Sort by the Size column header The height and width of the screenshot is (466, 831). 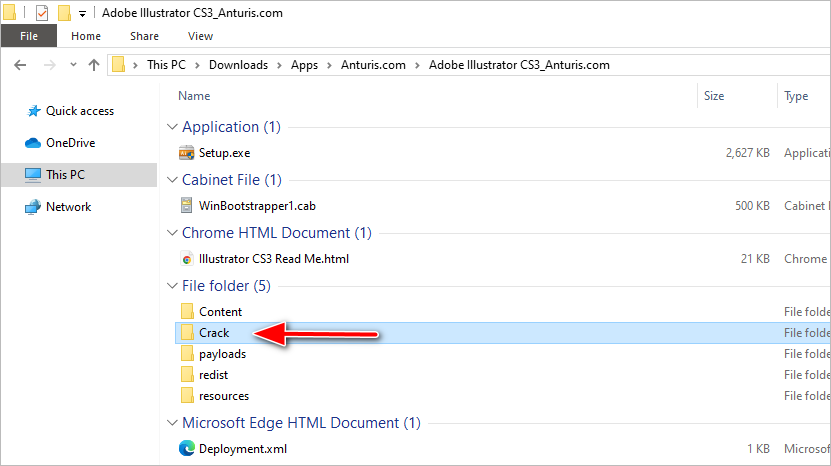(714, 96)
